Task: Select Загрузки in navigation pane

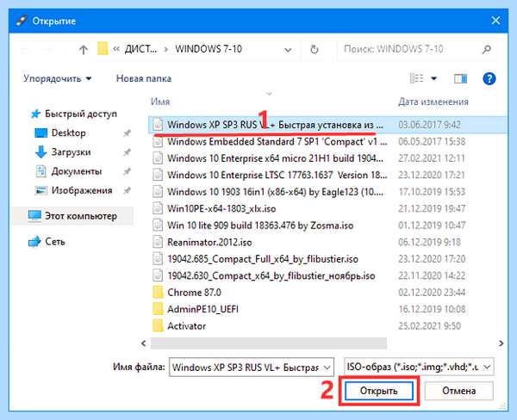Action: point(71,152)
